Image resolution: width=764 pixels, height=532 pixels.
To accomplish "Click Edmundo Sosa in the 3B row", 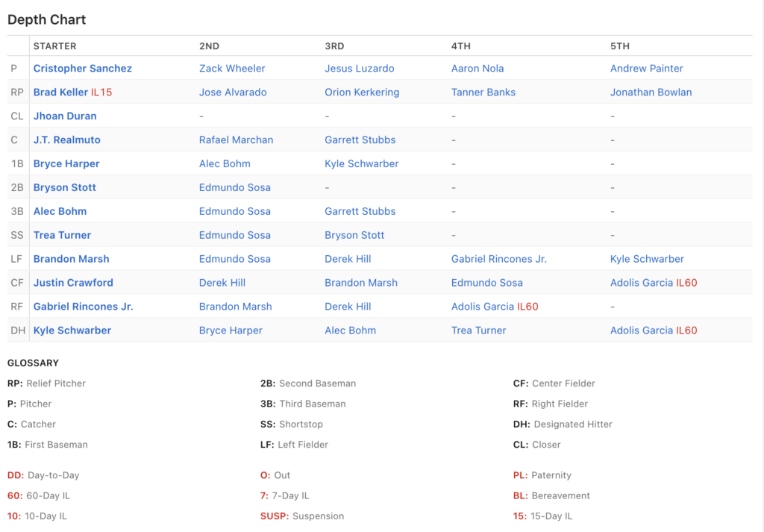I will click(234, 211).
